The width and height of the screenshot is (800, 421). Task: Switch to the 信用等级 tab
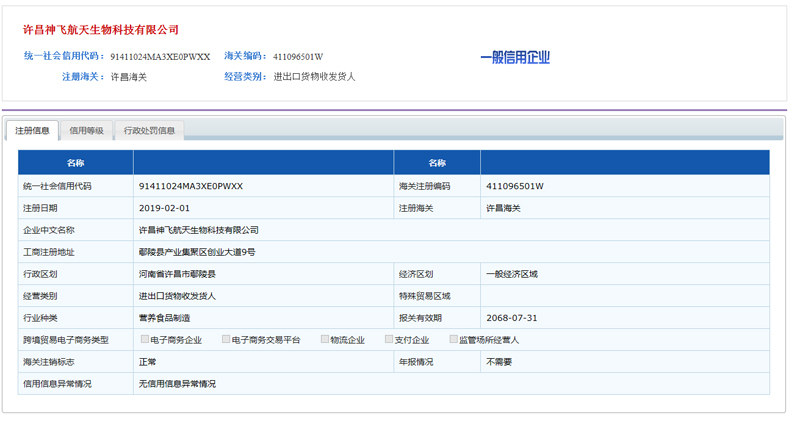click(86, 131)
